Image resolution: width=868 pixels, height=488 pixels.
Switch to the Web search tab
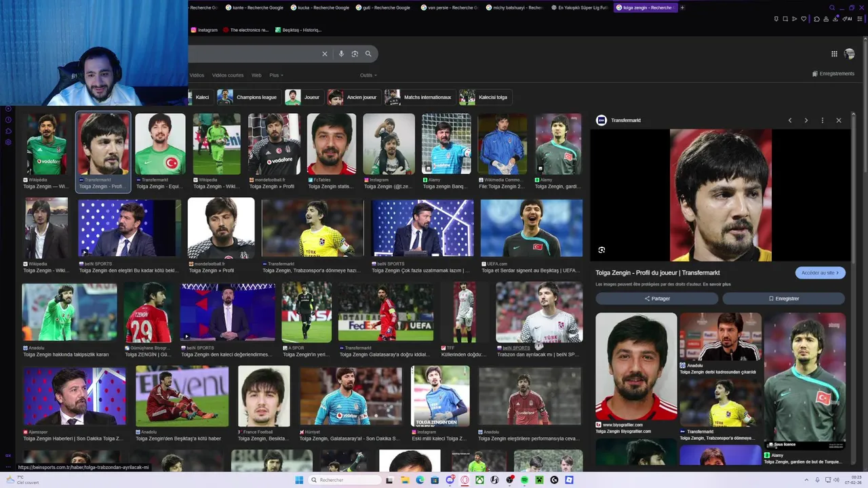256,75
